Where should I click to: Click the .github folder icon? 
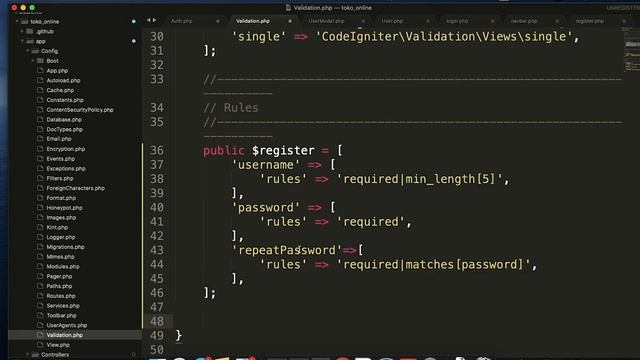click(x=30, y=31)
